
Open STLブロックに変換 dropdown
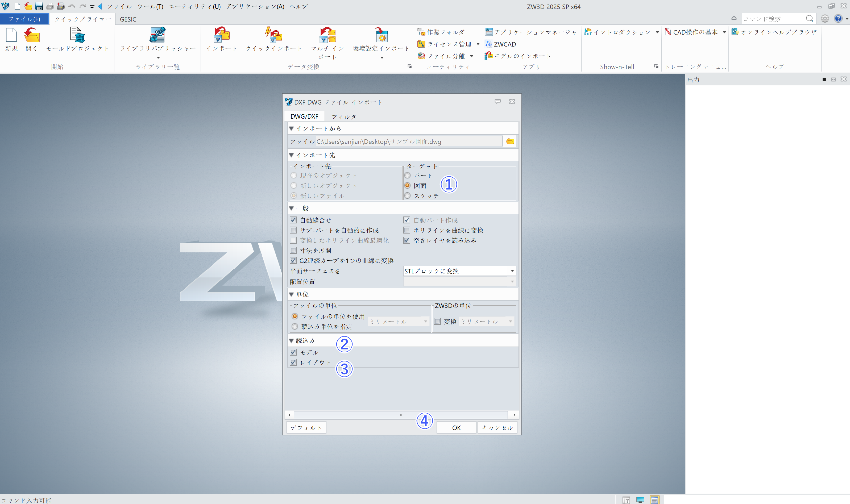459,271
